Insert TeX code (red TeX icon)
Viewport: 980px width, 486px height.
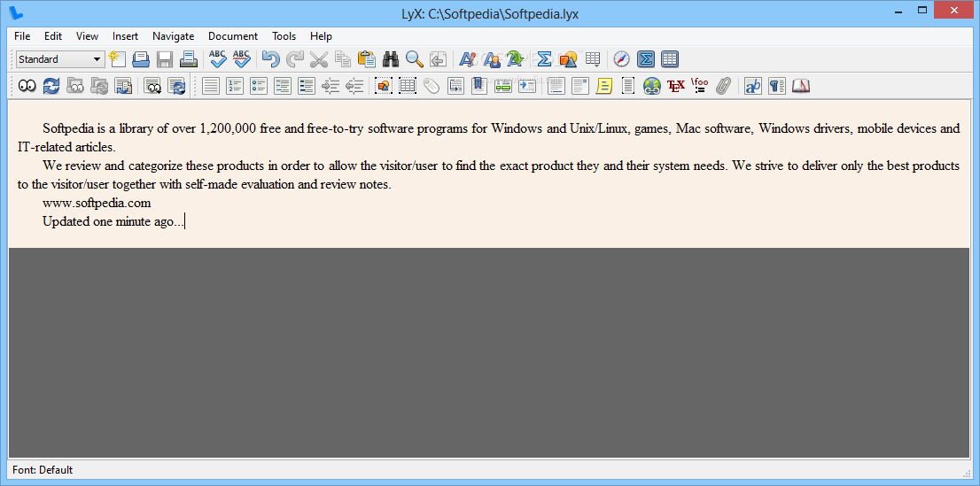pyautogui.click(x=675, y=86)
